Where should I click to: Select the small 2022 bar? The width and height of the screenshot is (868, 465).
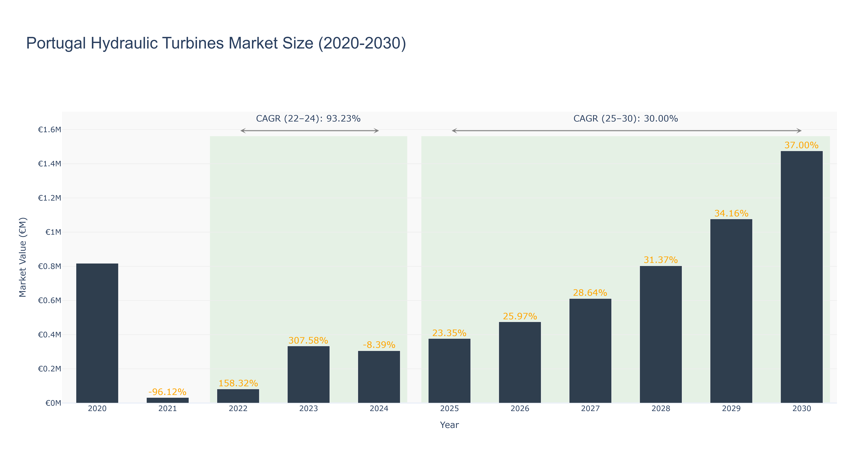pyautogui.click(x=238, y=396)
